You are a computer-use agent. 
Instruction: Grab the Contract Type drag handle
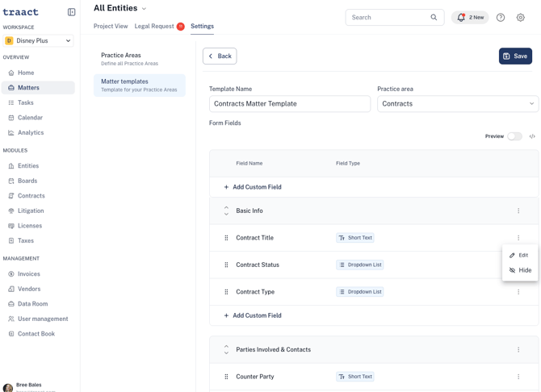pos(226,292)
